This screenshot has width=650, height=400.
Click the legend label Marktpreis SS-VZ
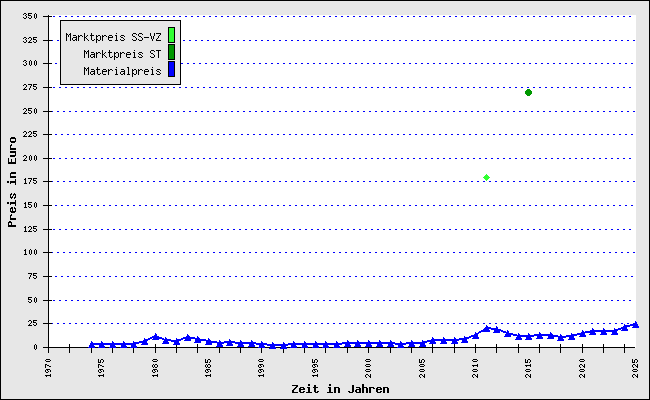113,37
